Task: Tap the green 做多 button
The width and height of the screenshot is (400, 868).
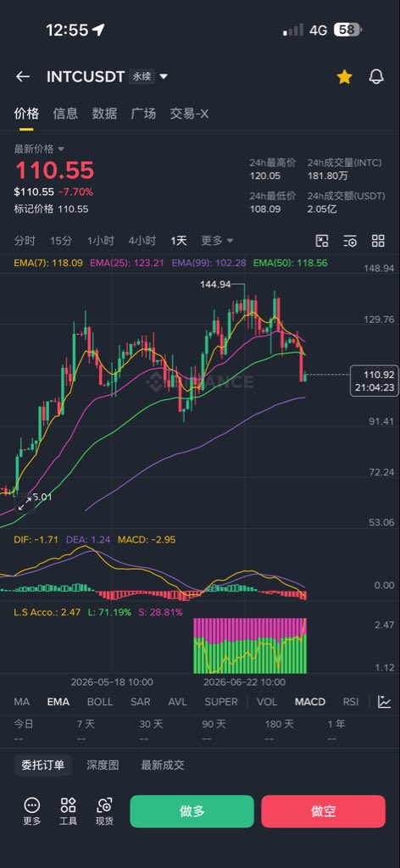Action: pos(192,811)
